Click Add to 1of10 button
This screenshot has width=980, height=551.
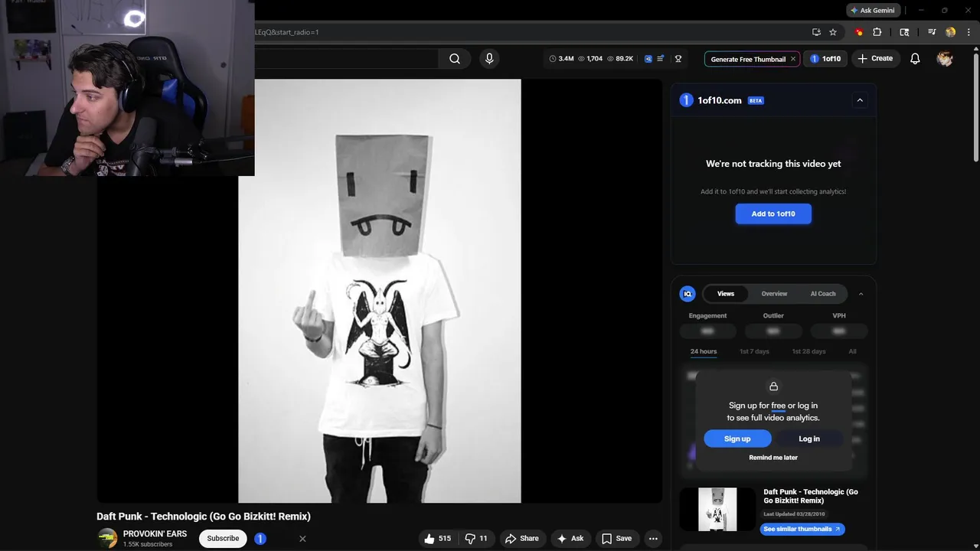tap(773, 214)
